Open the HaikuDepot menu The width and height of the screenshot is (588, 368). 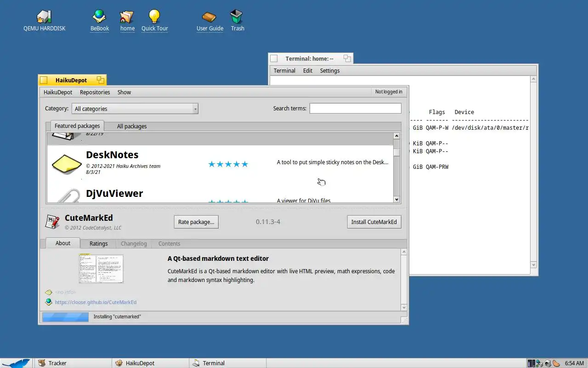pos(58,92)
